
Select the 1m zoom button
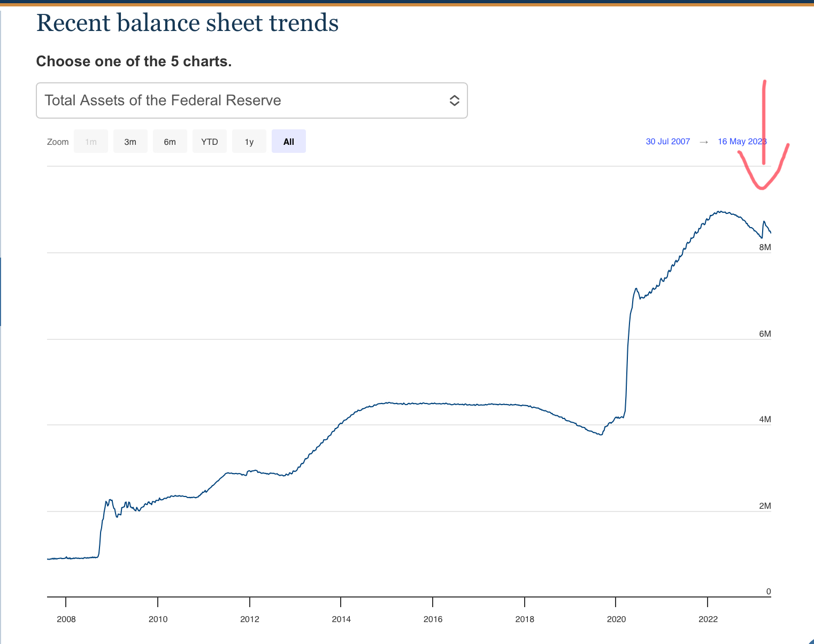click(x=91, y=142)
